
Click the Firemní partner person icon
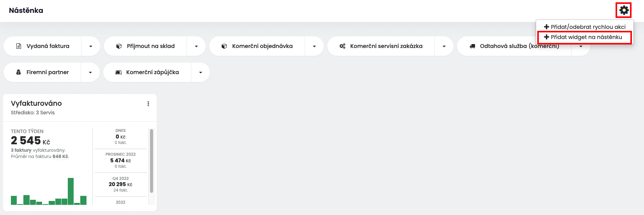click(x=19, y=72)
